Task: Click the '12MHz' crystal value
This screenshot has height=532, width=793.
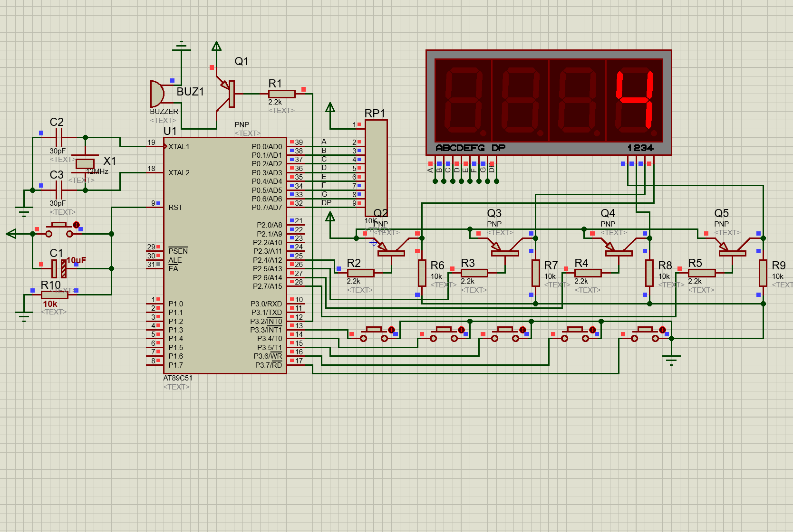Action: pos(97,171)
